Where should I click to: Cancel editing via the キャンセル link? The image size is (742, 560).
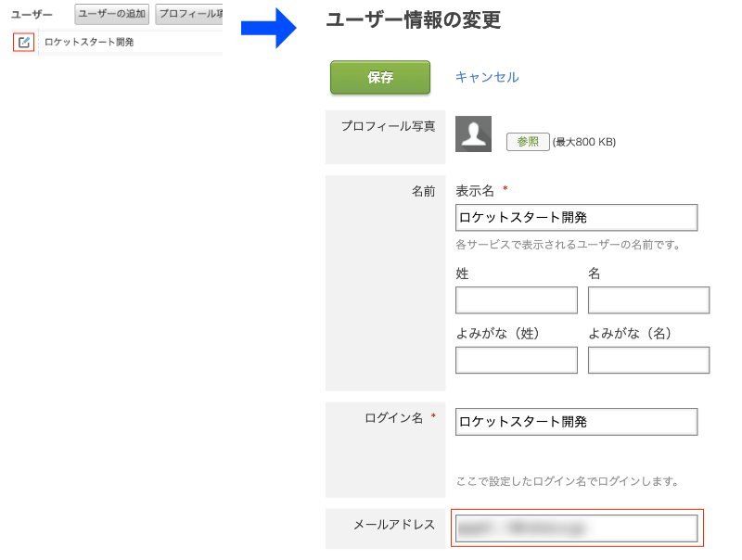(x=486, y=77)
